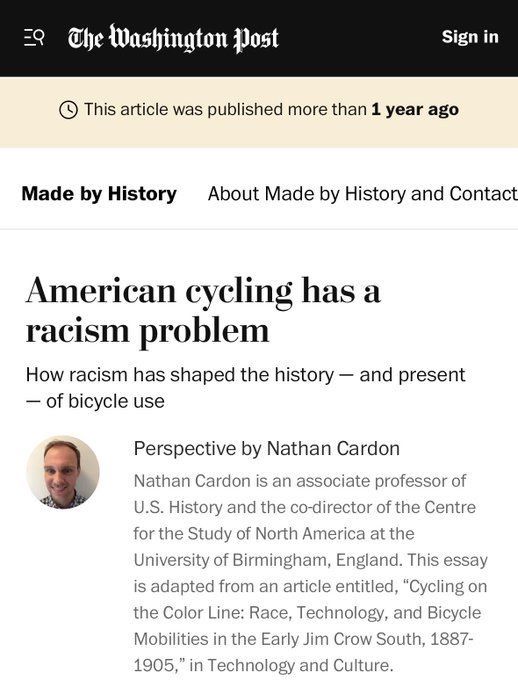Click the headline American cycling has a racism problem
Viewport: 518px width, 680px height.
(x=203, y=310)
